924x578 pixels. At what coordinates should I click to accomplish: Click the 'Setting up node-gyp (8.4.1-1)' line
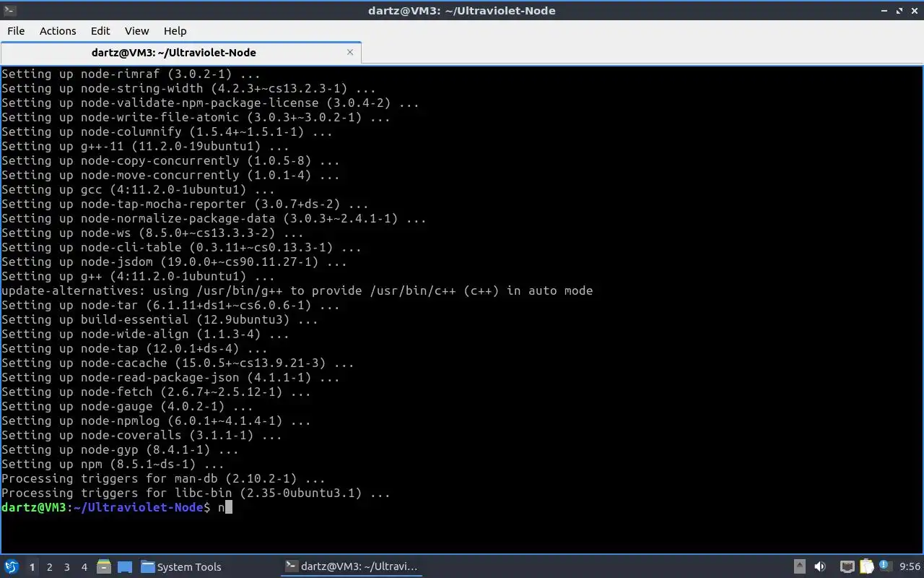[x=120, y=449]
